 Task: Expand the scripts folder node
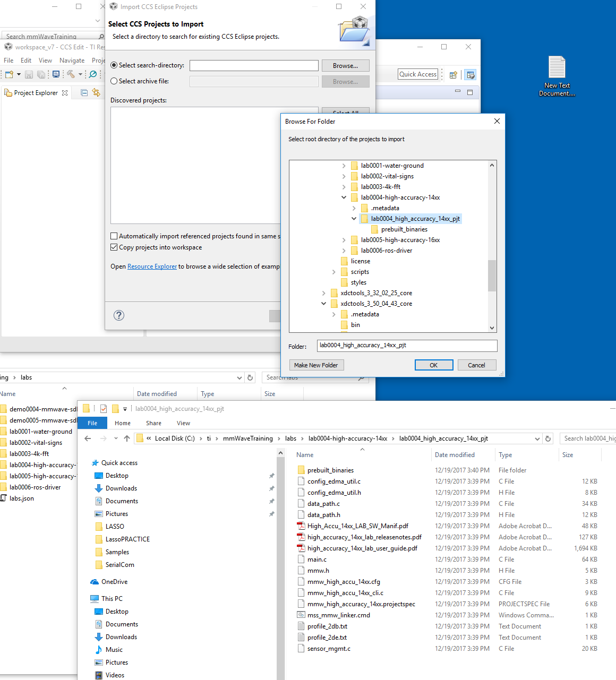click(333, 272)
